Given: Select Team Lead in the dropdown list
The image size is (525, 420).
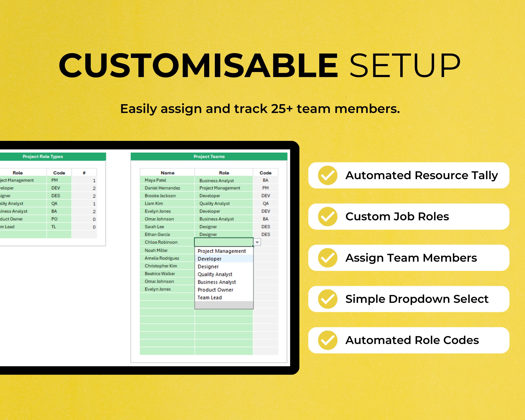Looking at the screenshot, I should pyautogui.click(x=224, y=298).
